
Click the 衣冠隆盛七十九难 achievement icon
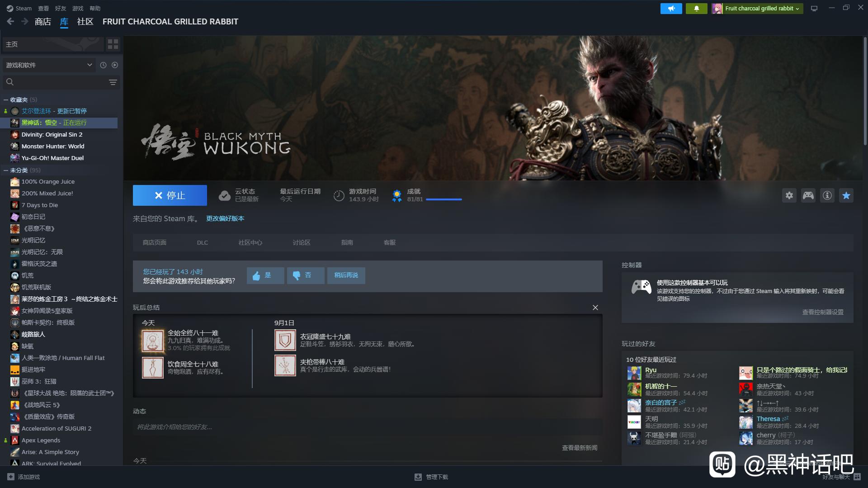pyautogui.click(x=285, y=341)
